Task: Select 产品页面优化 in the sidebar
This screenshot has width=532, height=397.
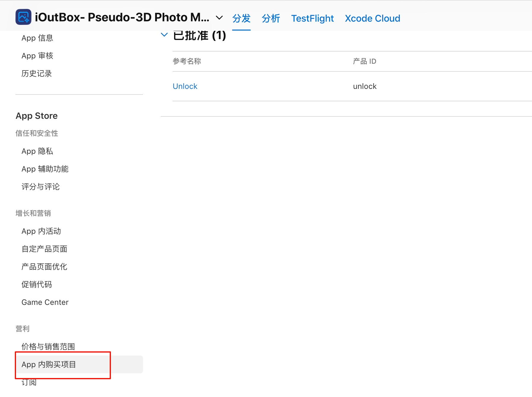Action: click(x=44, y=267)
